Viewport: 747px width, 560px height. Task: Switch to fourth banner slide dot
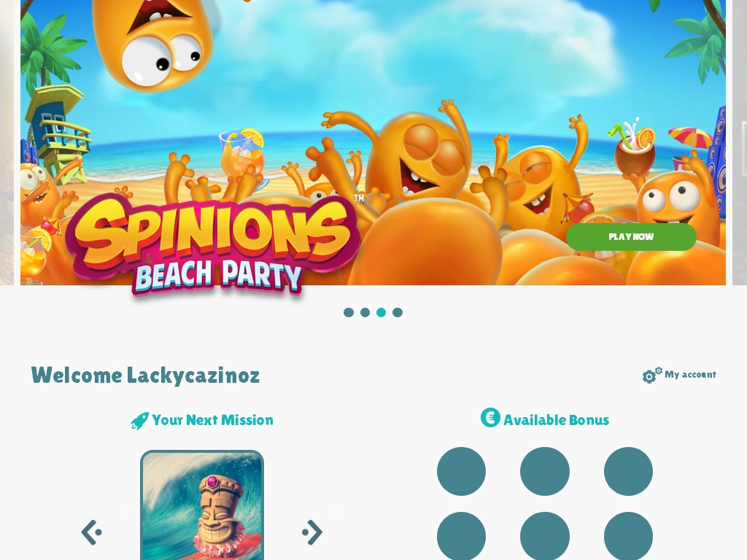(398, 312)
